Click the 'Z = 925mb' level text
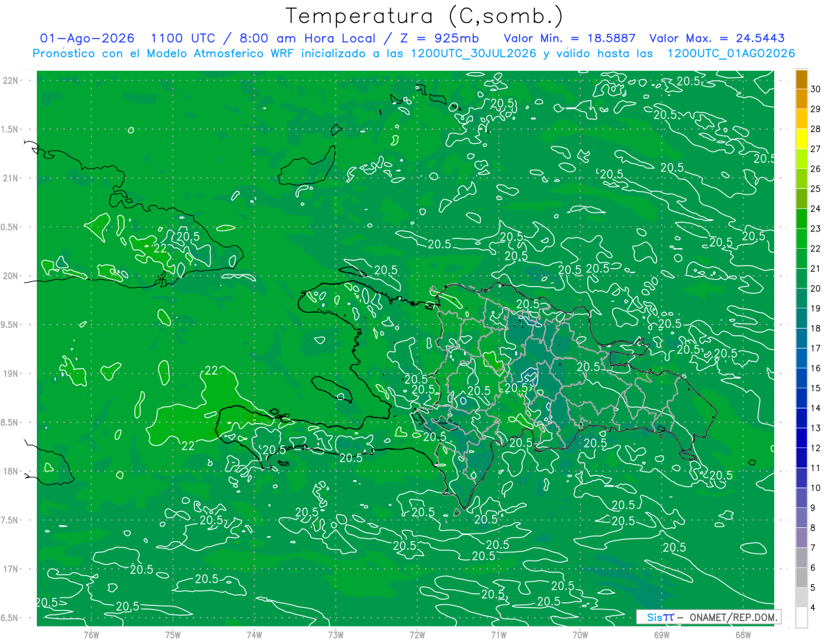Image resolution: width=834 pixels, height=644 pixels. pyautogui.click(x=441, y=38)
